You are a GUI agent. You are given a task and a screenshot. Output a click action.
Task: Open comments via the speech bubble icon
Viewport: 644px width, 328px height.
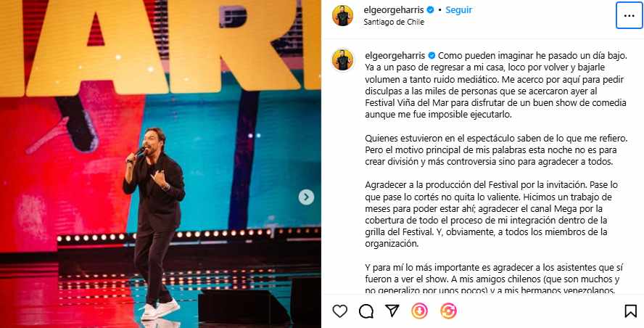(x=366, y=311)
